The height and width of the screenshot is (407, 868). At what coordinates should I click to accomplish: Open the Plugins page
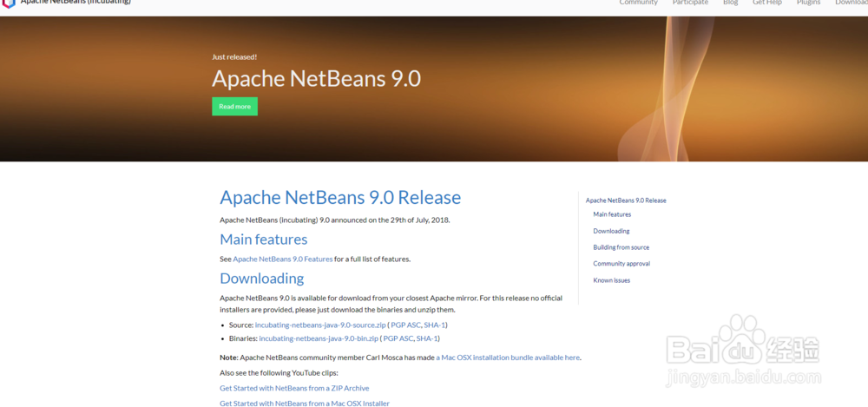pyautogui.click(x=808, y=3)
